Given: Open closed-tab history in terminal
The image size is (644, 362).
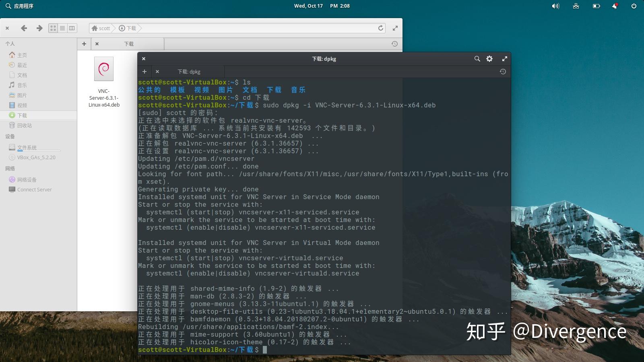Looking at the screenshot, I should (503, 72).
